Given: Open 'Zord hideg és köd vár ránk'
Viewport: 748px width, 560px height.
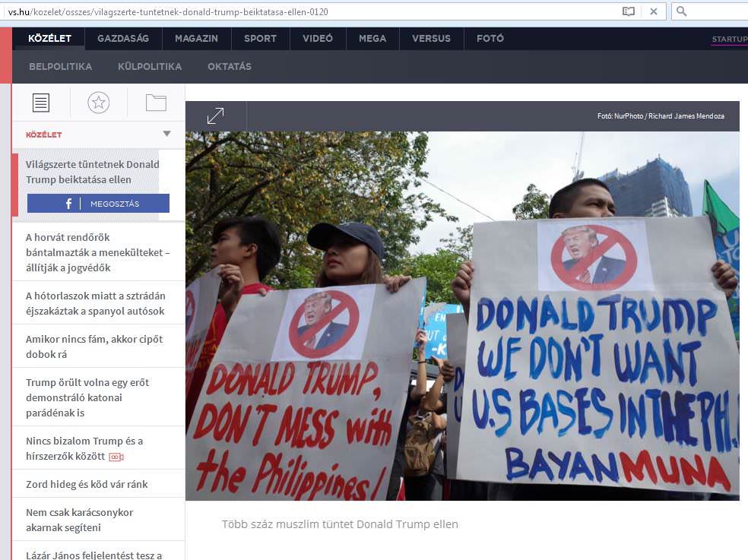Looking at the screenshot, I should pos(87,484).
